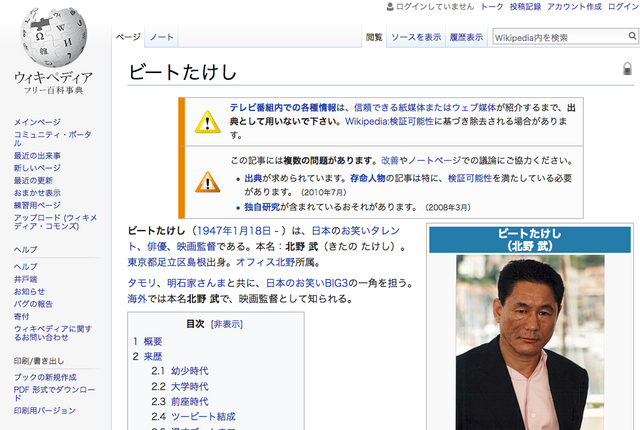
Task: Click ブックの新規作成 link
Action: pos(45,377)
